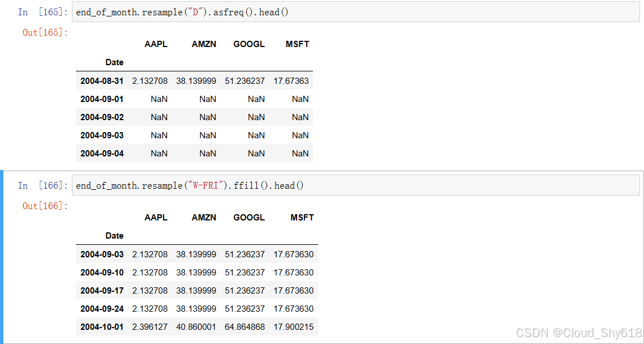
Task: Select row label 2004-09-04
Action: [102, 154]
